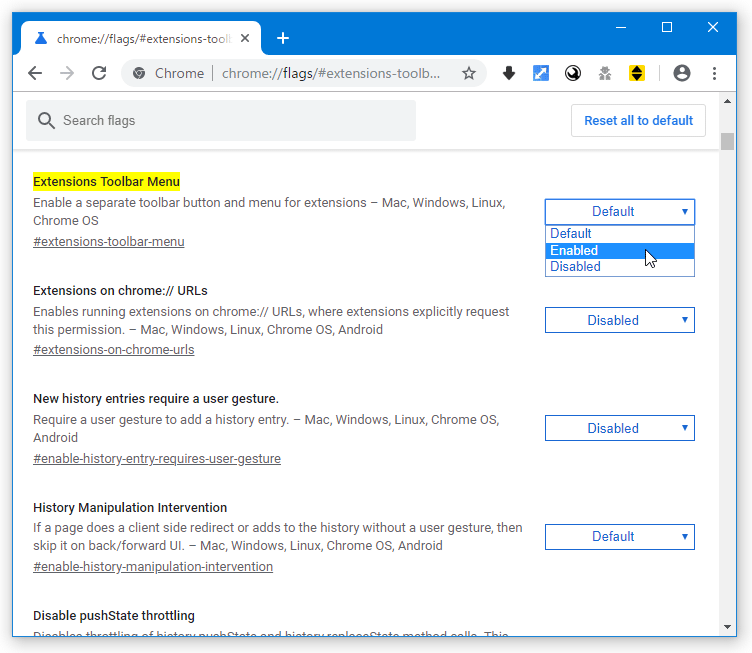Image resolution: width=752 pixels, height=653 pixels.
Task: Go back with the back arrow
Action: 35,73
